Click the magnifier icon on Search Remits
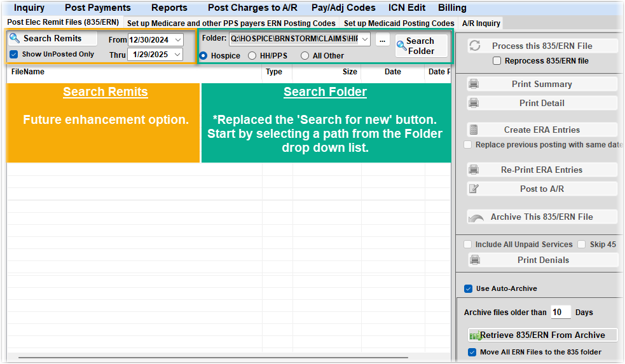Image resolution: width=625 pixels, height=364 pixels. coord(15,39)
